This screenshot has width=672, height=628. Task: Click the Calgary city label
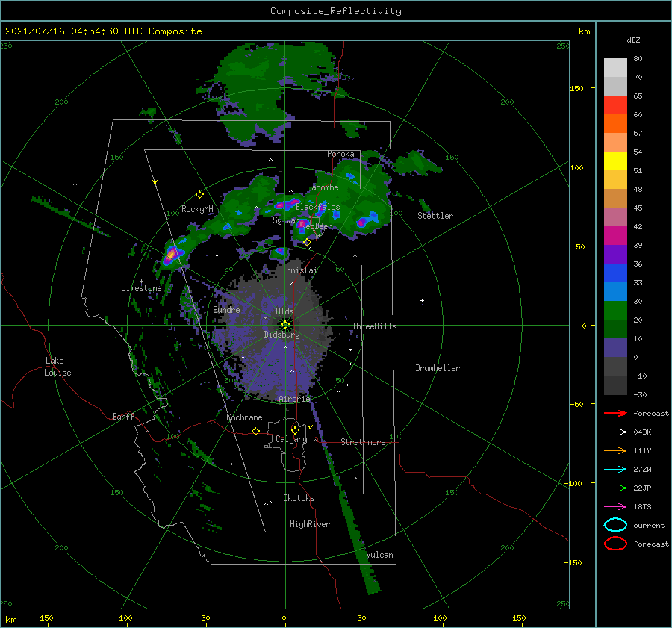click(x=291, y=439)
